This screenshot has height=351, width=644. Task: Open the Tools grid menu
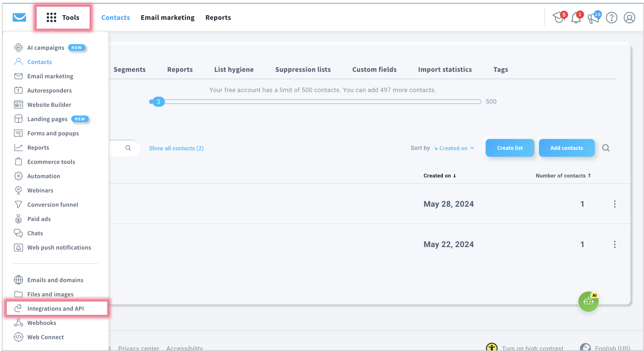coord(63,17)
